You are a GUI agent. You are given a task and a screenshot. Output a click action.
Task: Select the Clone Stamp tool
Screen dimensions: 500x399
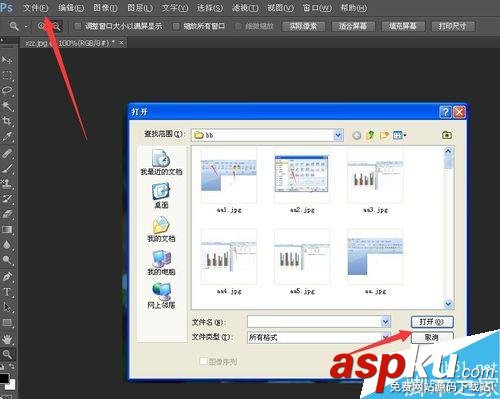pos(7,183)
